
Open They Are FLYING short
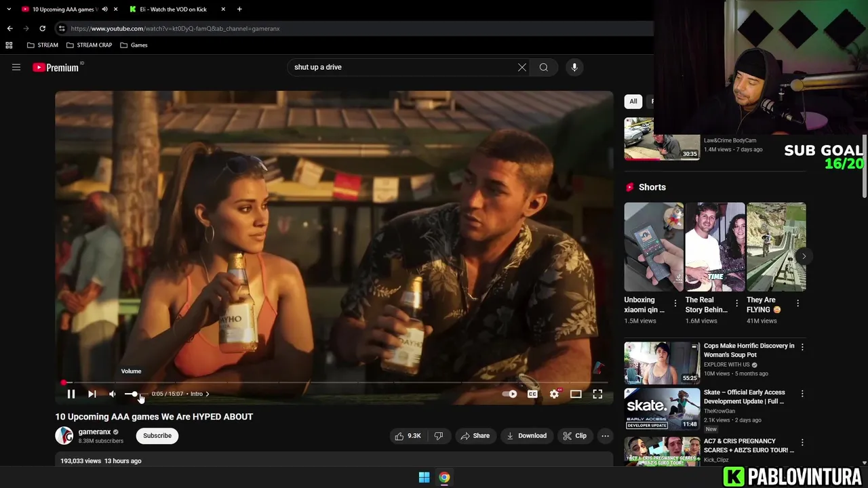[x=776, y=247]
